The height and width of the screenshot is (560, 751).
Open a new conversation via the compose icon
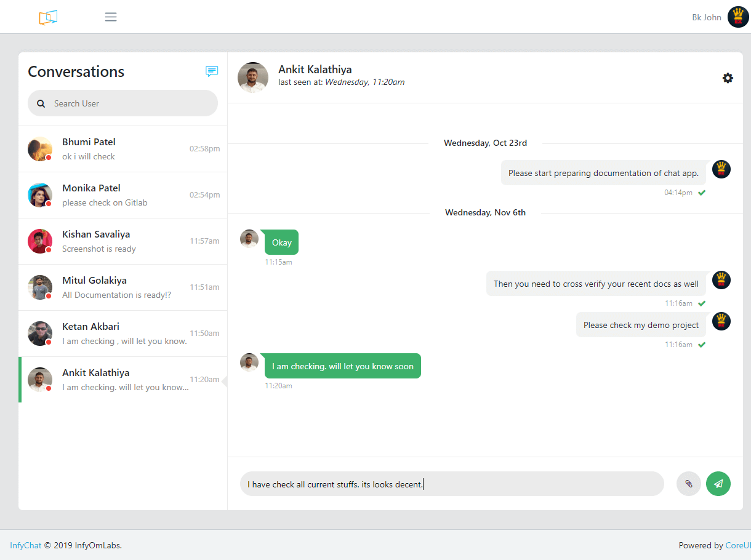click(x=212, y=71)
